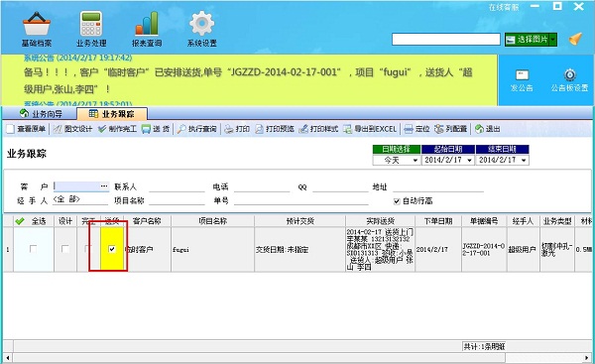Click 制作完工 toolbar button
This screenshot has height=364, width=595.
[117, 129]
